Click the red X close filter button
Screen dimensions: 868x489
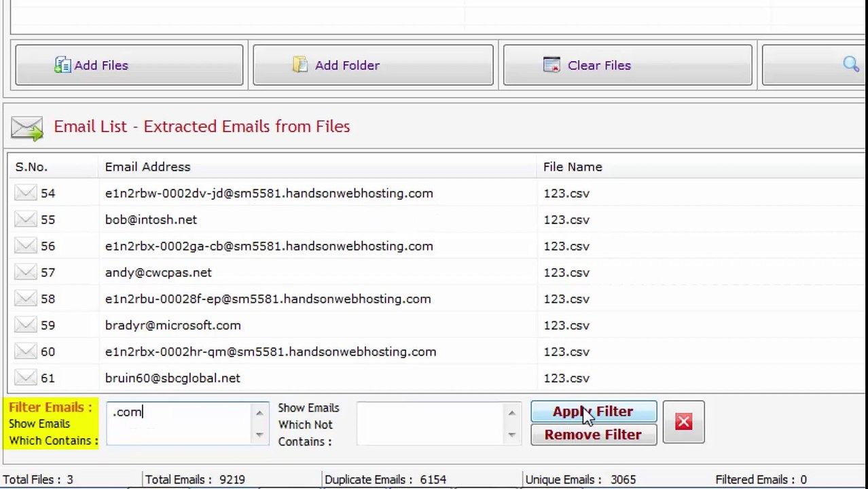pos(683,422)
